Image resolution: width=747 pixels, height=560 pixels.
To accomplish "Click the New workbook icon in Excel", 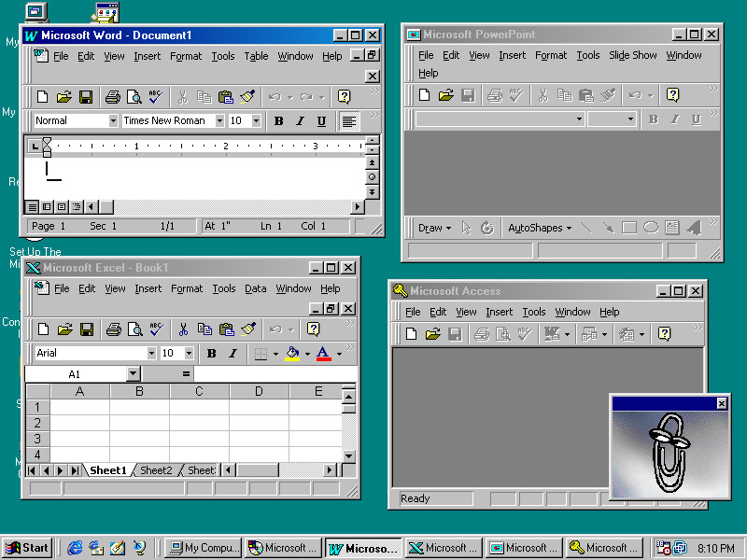I will coord(43,329).
